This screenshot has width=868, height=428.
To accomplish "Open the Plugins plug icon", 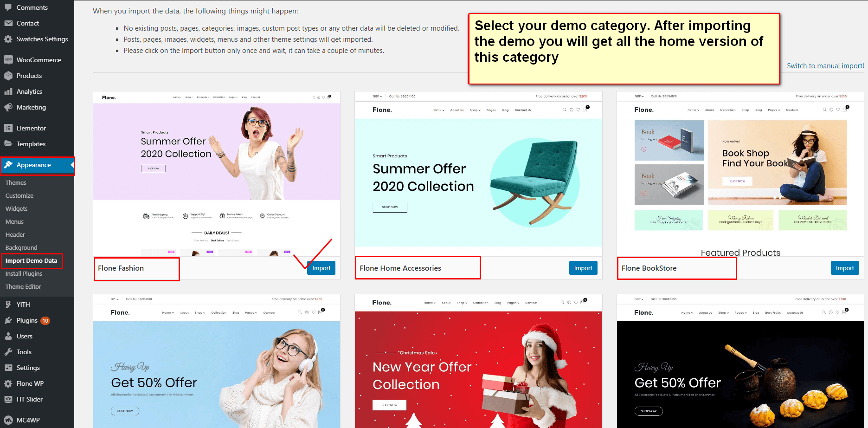I will tap(8, 320).
